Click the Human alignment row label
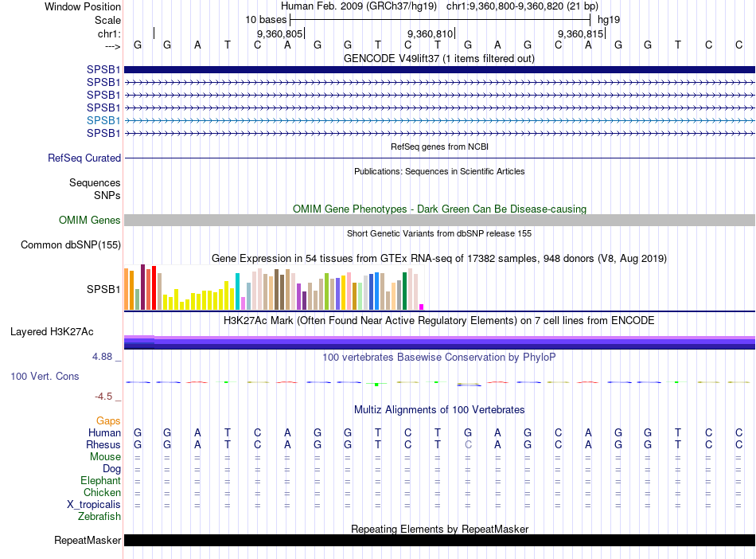 pyautogui.click(x=104, y=433)
